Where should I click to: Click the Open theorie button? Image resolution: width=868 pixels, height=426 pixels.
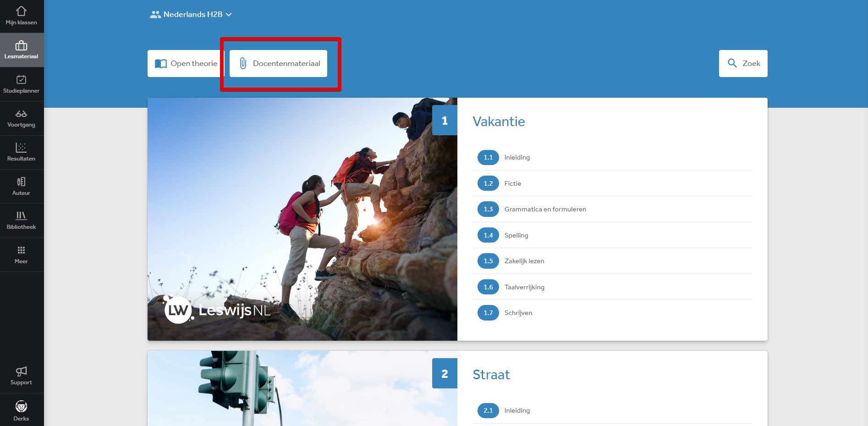tap(186, 63)
